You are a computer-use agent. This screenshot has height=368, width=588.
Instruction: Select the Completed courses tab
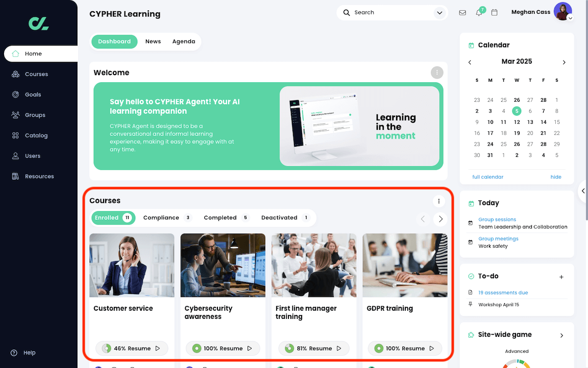tap(226, 218)
